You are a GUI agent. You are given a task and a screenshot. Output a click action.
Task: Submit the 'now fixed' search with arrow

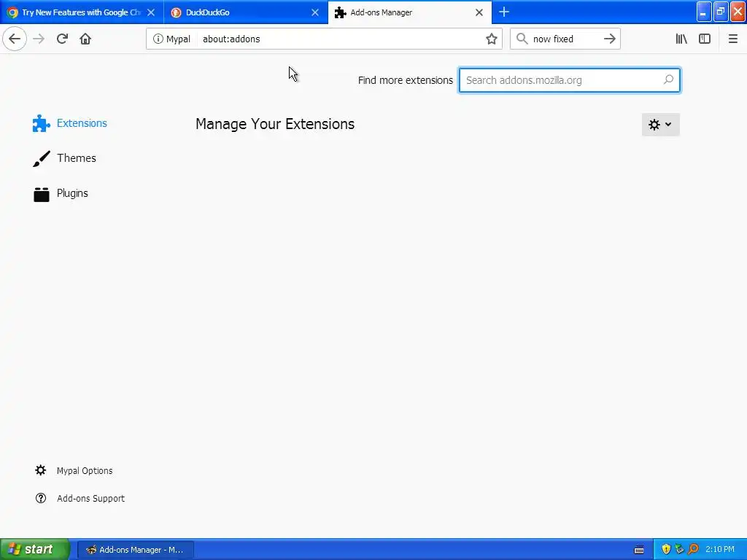609,39
